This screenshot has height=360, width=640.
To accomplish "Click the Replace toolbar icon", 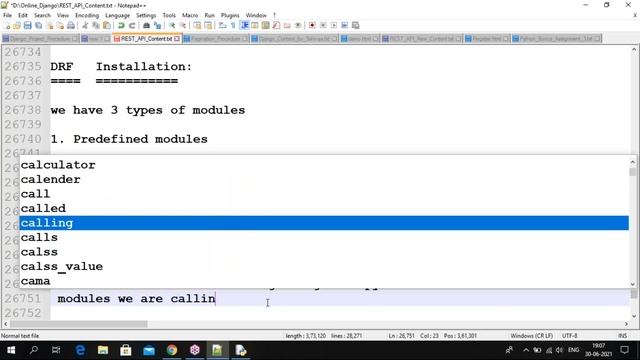I will click(157, 25).
